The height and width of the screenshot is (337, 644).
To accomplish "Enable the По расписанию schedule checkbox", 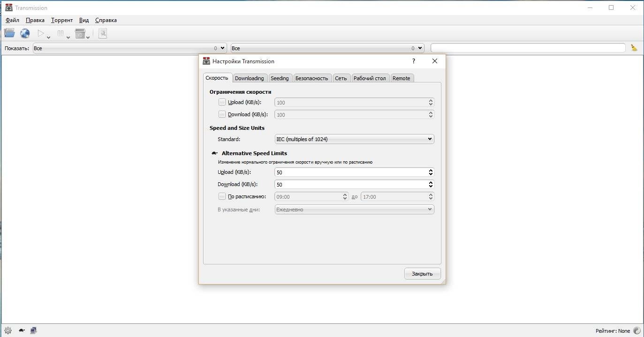I will click(222, 196).
